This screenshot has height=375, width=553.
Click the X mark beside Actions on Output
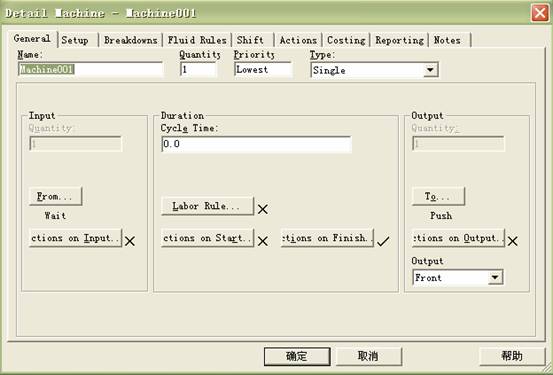[512, 241]
